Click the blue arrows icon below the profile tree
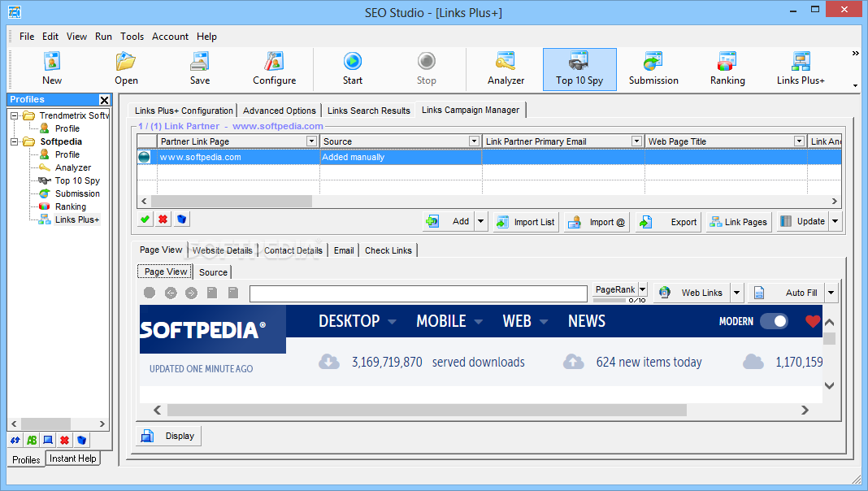The image size is (868, 491). coord(15,440)
